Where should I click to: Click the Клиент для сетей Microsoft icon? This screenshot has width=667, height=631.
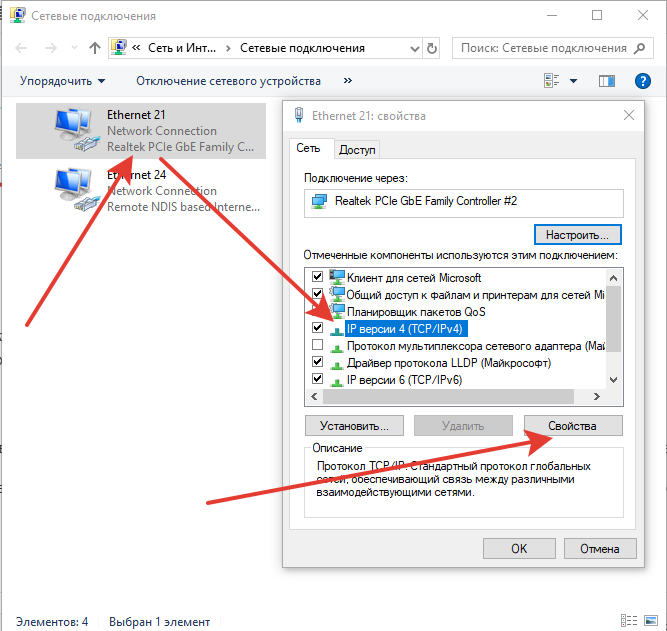(337, 277)
